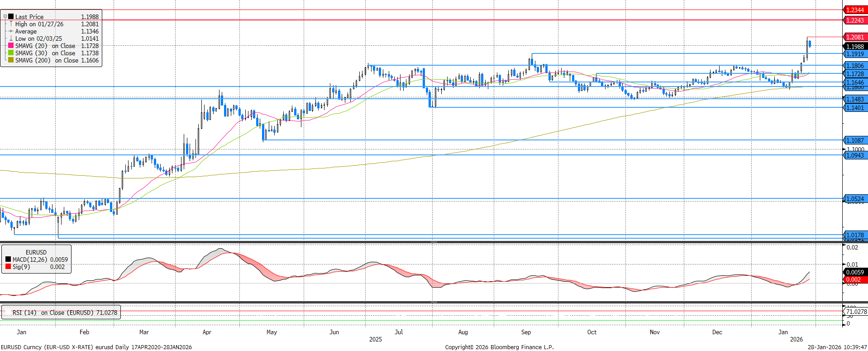Click the RSI (14) on Close label
Viewport: 868px width, 351px height.
click(64, 313)
